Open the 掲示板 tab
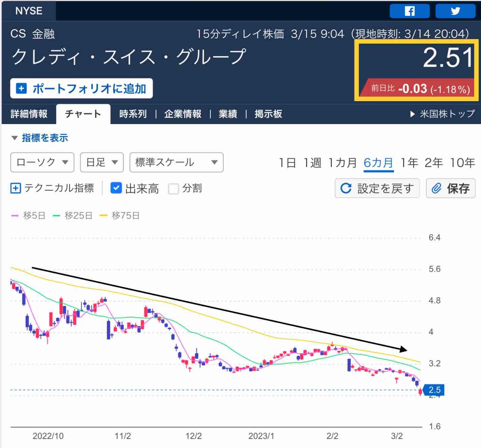Screen dimensions: 481x448 (268, 114)
